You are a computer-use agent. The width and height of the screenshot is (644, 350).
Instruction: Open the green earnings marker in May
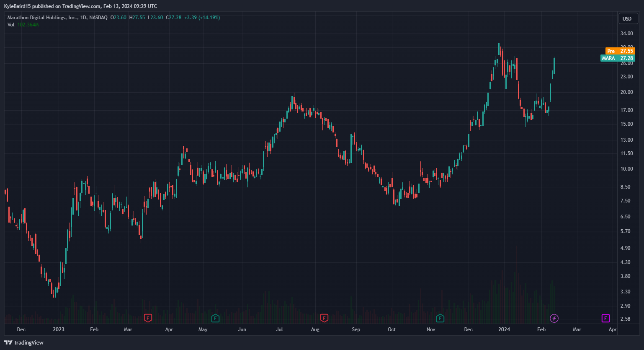tap(215, 318)
